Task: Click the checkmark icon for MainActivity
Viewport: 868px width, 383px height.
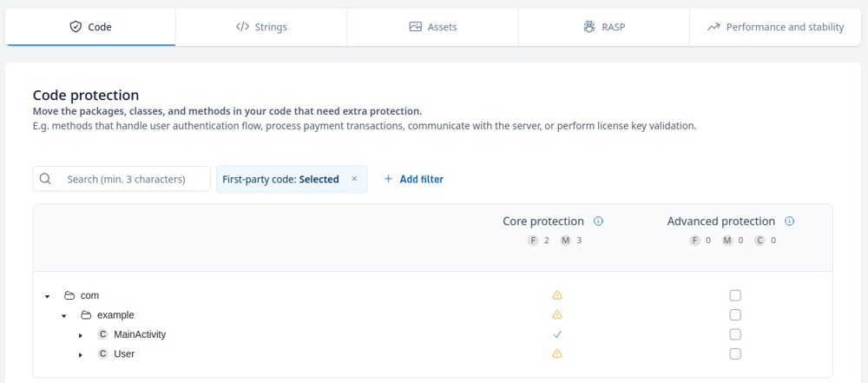Action: coord(557,334)
